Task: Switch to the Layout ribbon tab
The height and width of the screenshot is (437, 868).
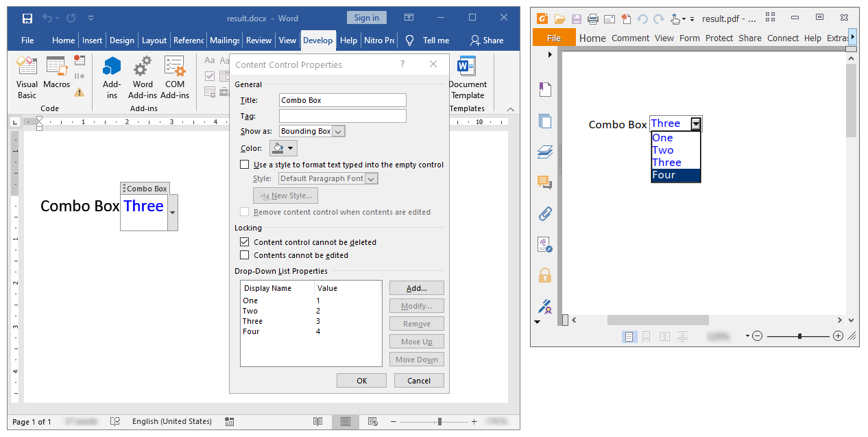Action: click(154, 40)
